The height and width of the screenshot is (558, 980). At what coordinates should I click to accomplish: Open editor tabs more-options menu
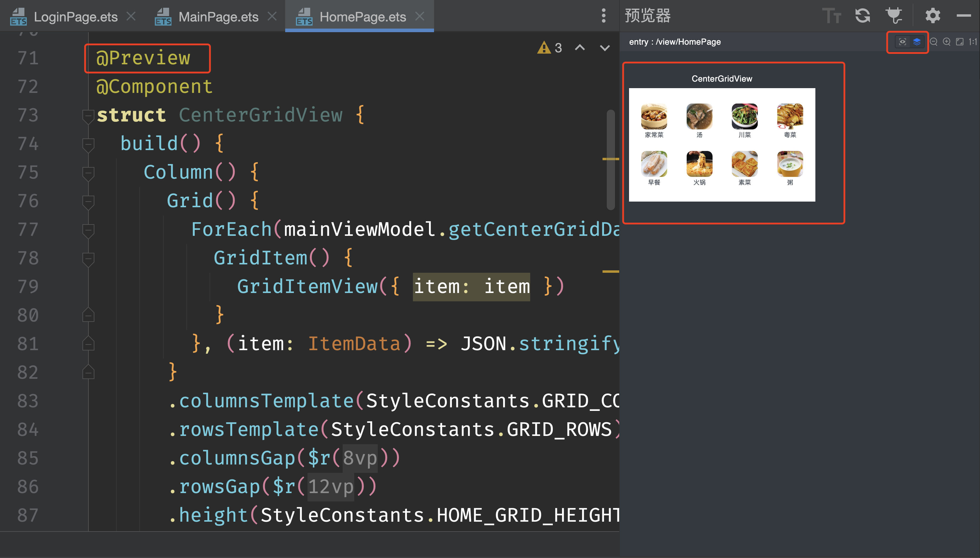point(603,16)
